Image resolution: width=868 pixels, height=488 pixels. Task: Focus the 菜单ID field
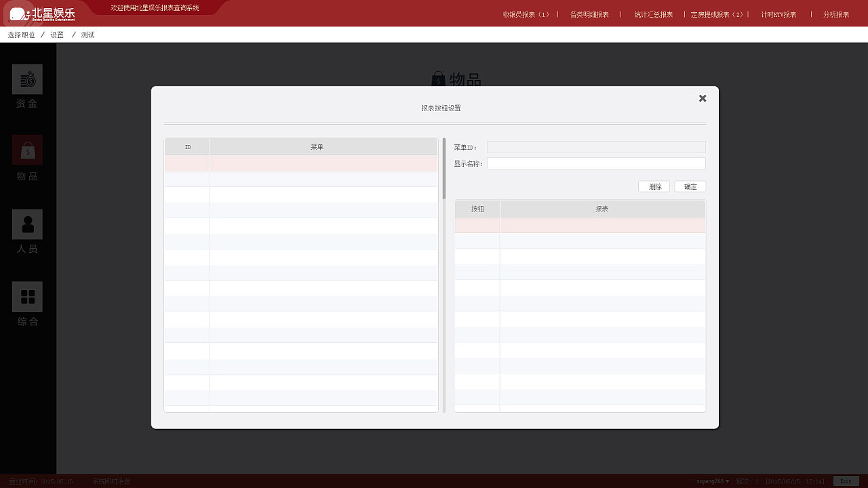point(596,147)
